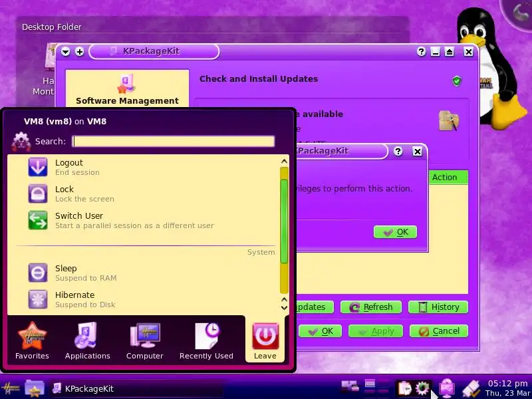Click the Lock screen padlock icon
The height and width of the screenshot is (399, 532).
coord(38,194)
